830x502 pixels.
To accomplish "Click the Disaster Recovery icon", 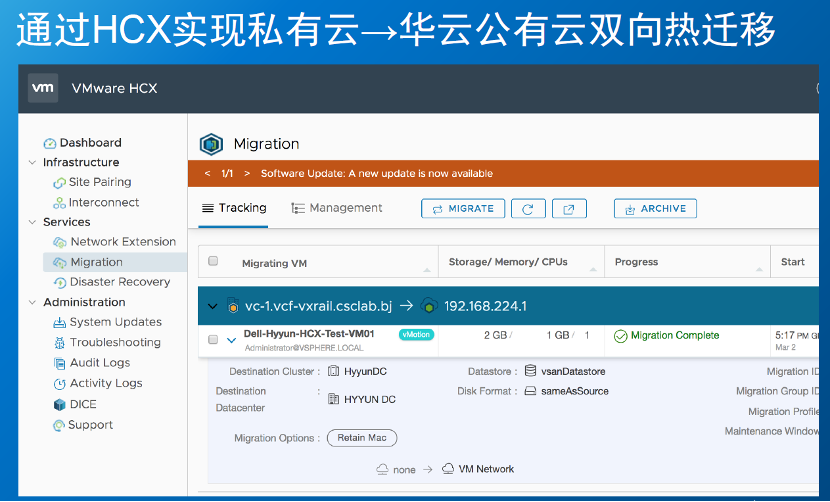I will (x=60, y=283).
